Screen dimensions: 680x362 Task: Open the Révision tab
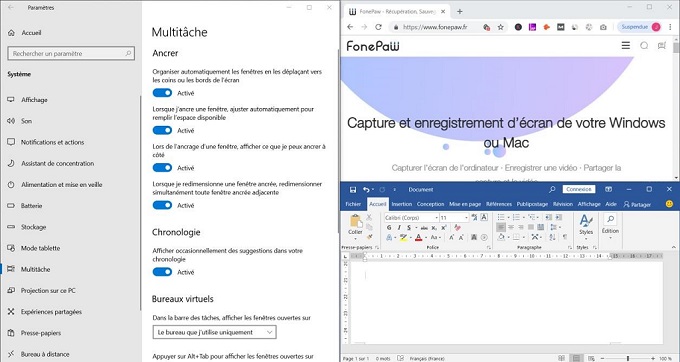562,204
